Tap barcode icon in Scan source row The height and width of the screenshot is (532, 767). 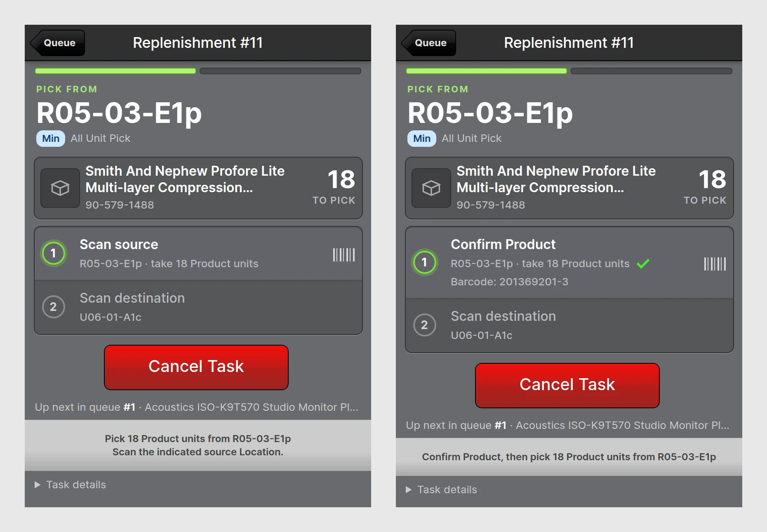pos(344,254)
